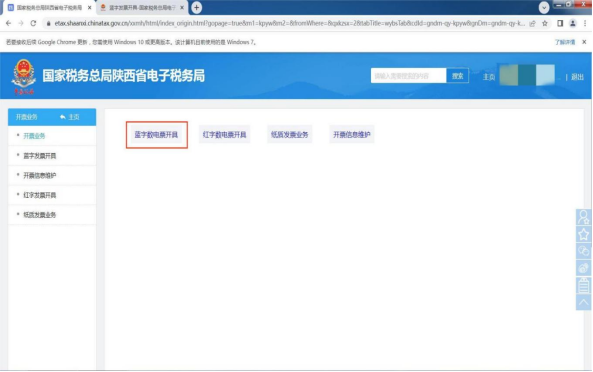Click the favorites star icon on right rail

click(x=584, y=234)
